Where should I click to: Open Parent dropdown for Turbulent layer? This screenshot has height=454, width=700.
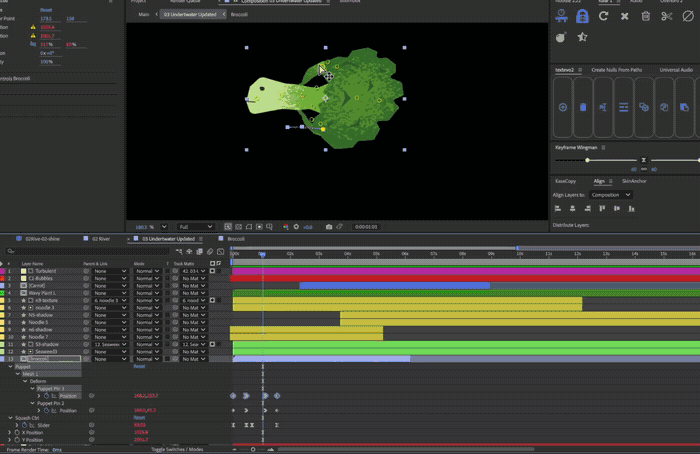point(110,271)
